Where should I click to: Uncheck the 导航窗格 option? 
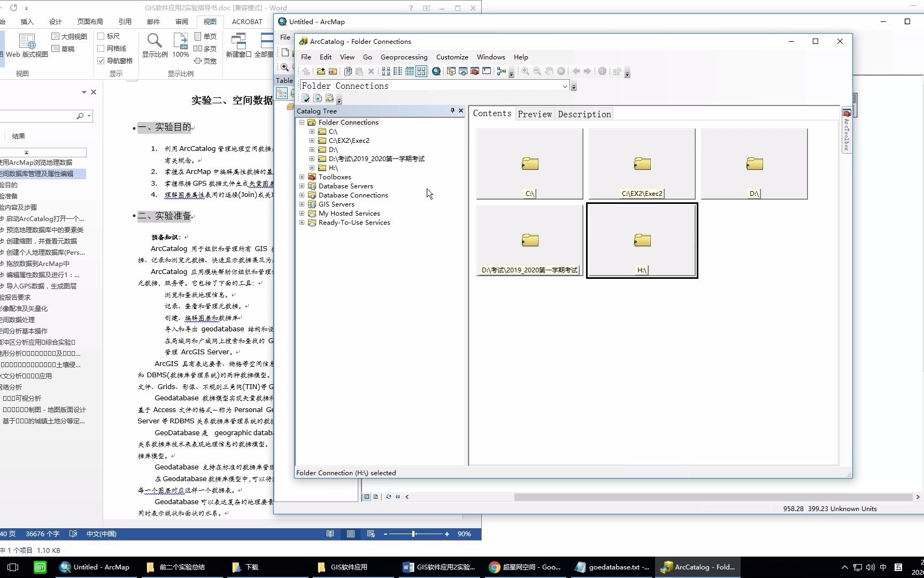pyautogui.click(x=101, y=60)
